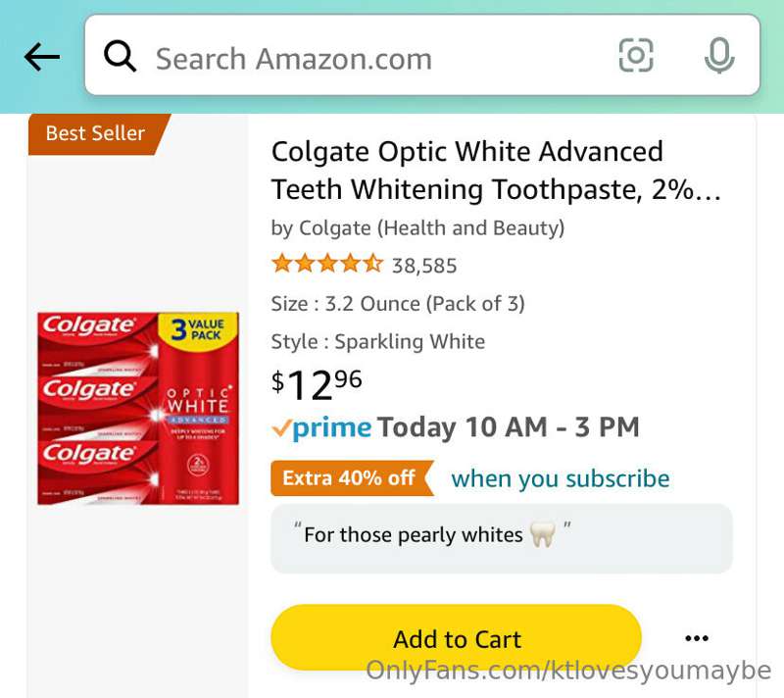Tap the Colgate 3 Value Pack image
Screen dimensions: 784x698
click(x=138, y=409)
